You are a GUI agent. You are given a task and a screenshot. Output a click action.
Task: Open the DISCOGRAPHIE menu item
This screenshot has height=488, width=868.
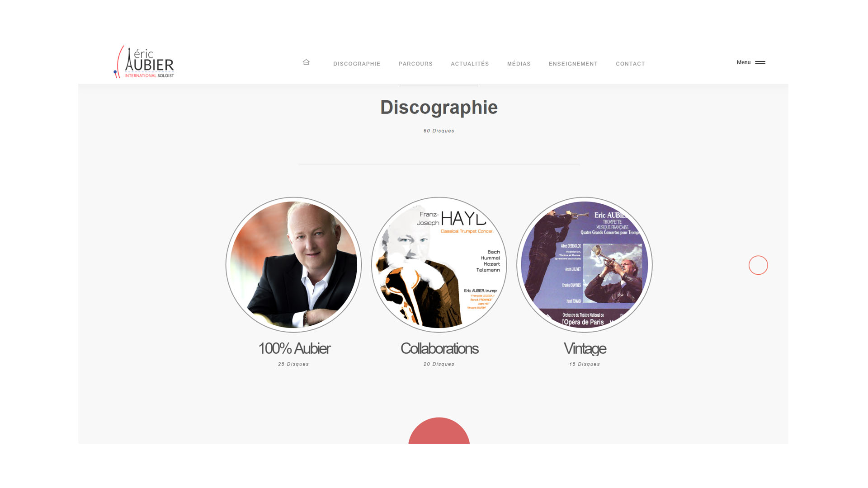(357, 64)
